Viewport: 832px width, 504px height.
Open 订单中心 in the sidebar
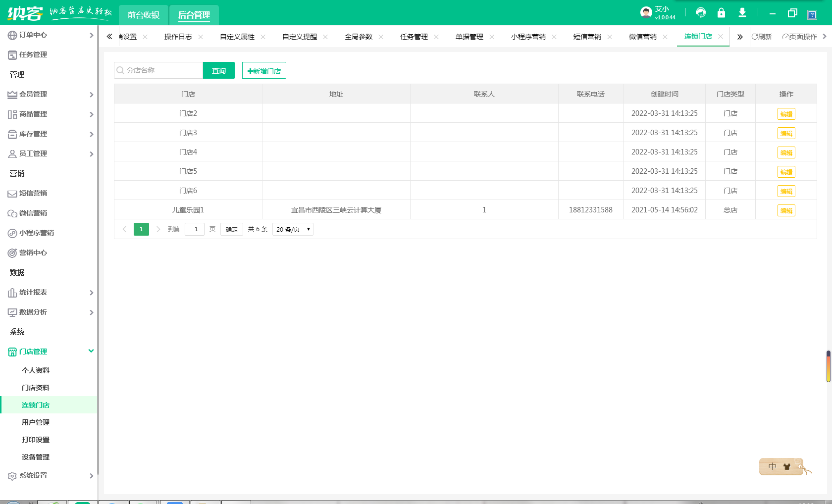pyautogui.click(x=33, y=35)
